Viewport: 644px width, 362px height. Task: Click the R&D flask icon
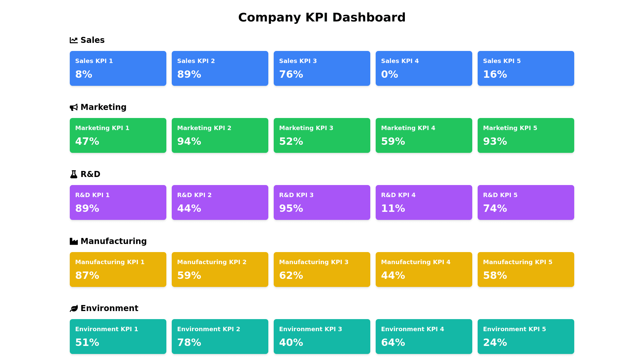[x=73, y=174]
